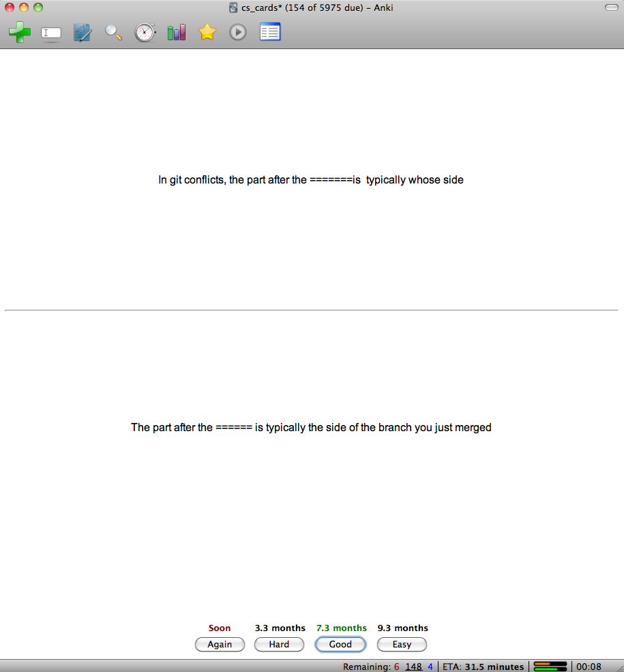The width and height of the screenshot is (624, 672).
Task: Mark the card with the star icon
Action: point(207,32)
